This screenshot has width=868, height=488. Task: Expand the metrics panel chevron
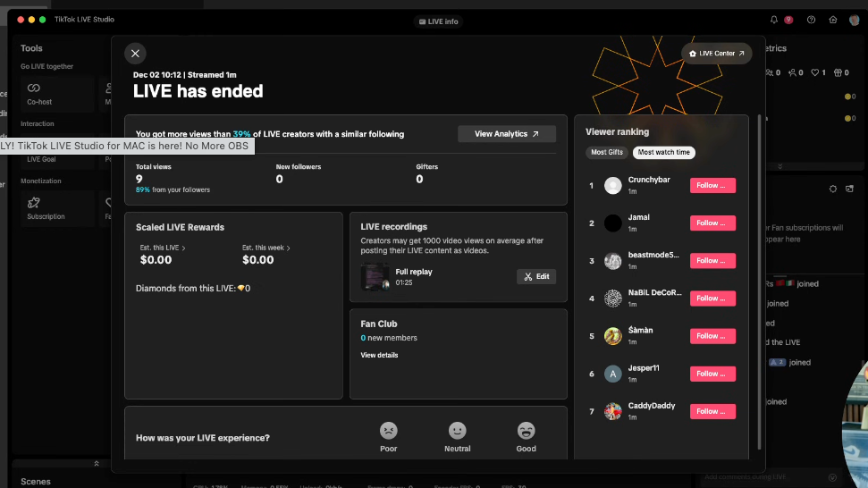780,166
